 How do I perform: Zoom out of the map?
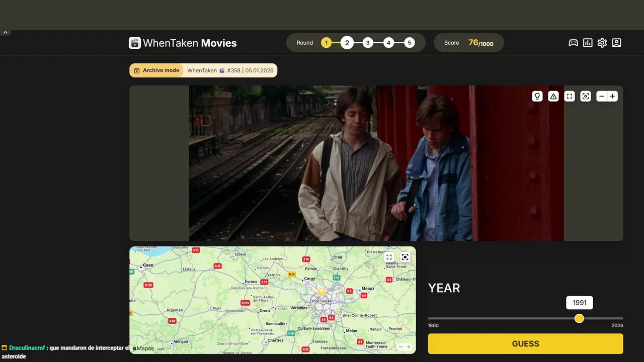point(400,347)
